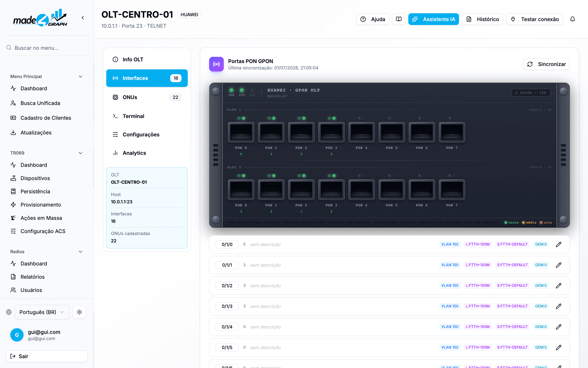Edit interface 0/1/3 with pencil icon
Viewport: 588px width, 368px height.
coord(559,306)
